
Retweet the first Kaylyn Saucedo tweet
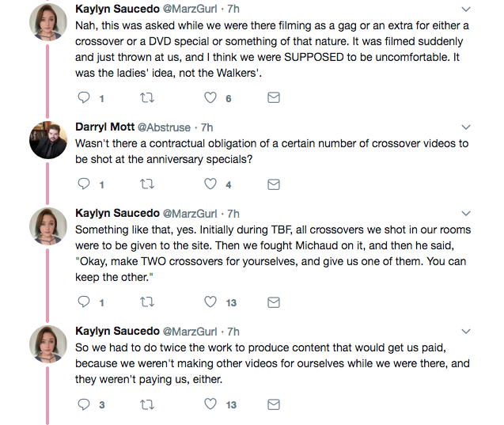point(147,98)
